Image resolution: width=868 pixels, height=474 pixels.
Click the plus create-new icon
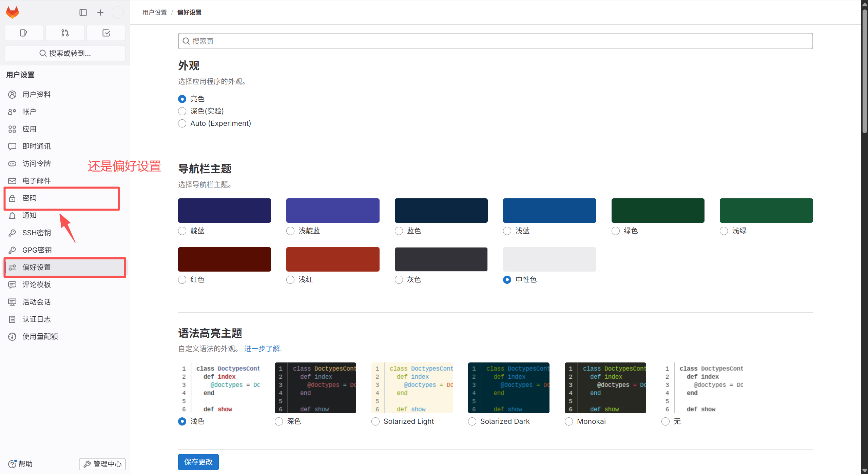[100, 13]
